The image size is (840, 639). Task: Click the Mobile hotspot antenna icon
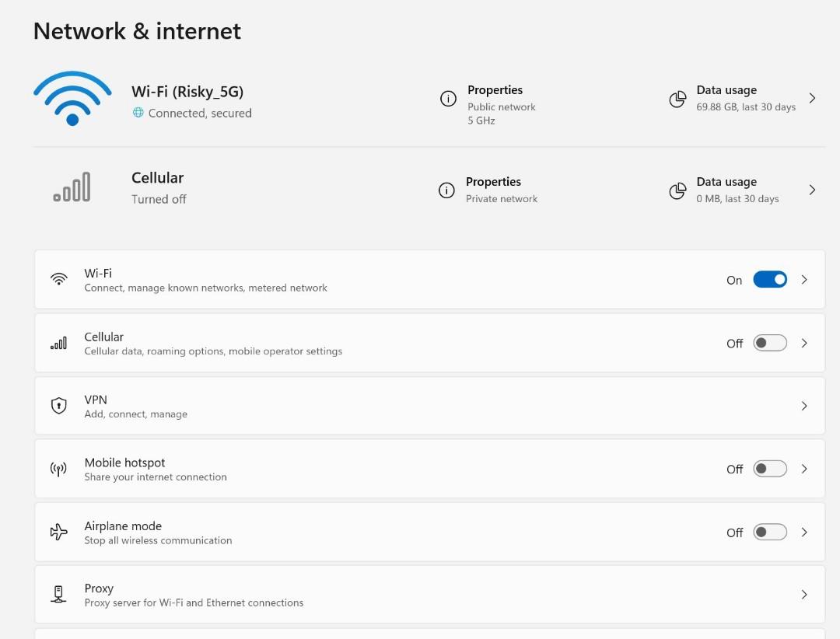58,470
